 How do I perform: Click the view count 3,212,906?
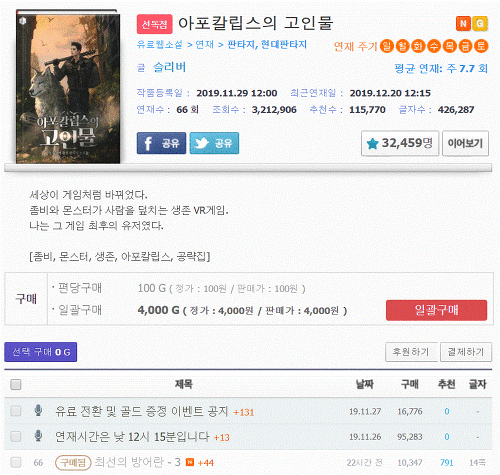tap(274, 110)
